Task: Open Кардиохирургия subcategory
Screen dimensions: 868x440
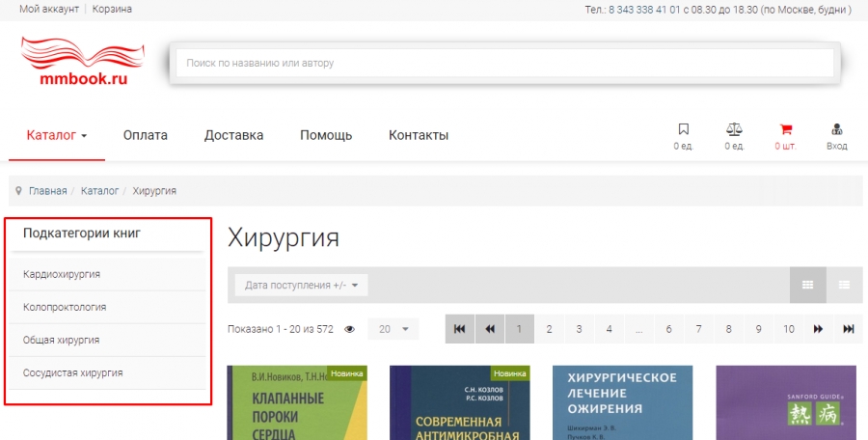Action: pyautogui.click(x=107, y=274)
